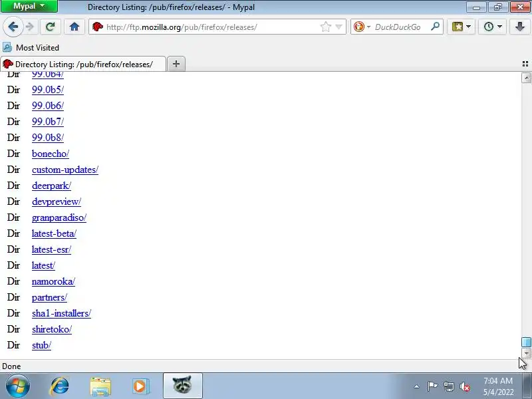Open the bookmarks menu button
Viewport: 532px width, 399px height.
(x=461, y=27)
